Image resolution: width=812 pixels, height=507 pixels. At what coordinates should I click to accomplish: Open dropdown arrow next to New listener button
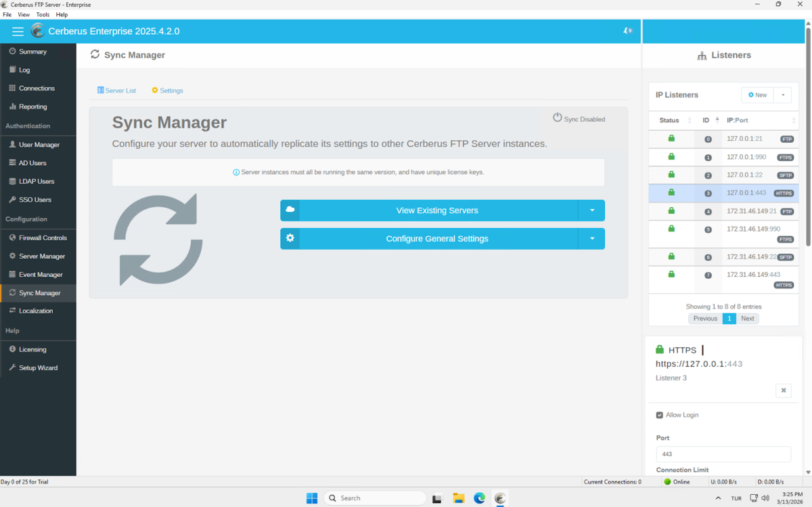click(x=783, y=95)
